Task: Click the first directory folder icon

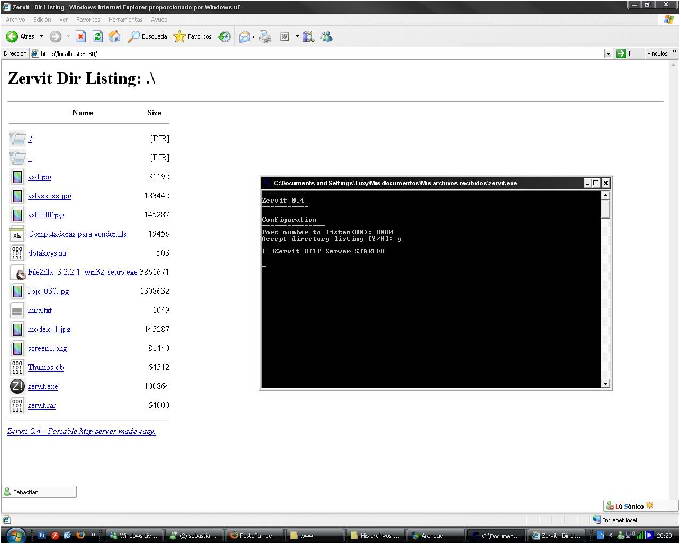Action: click(17, 139)
